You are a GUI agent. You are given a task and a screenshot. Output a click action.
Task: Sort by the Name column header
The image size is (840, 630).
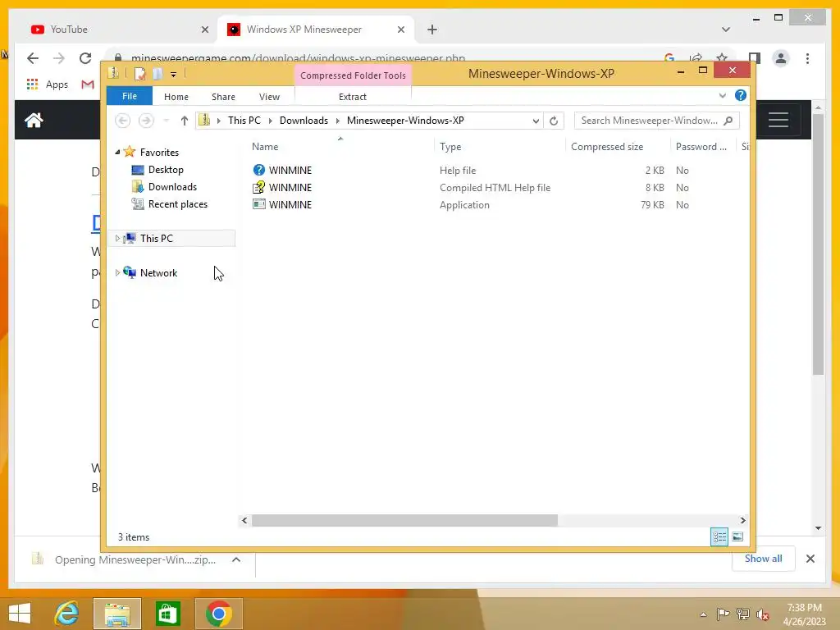click(265, 147)
